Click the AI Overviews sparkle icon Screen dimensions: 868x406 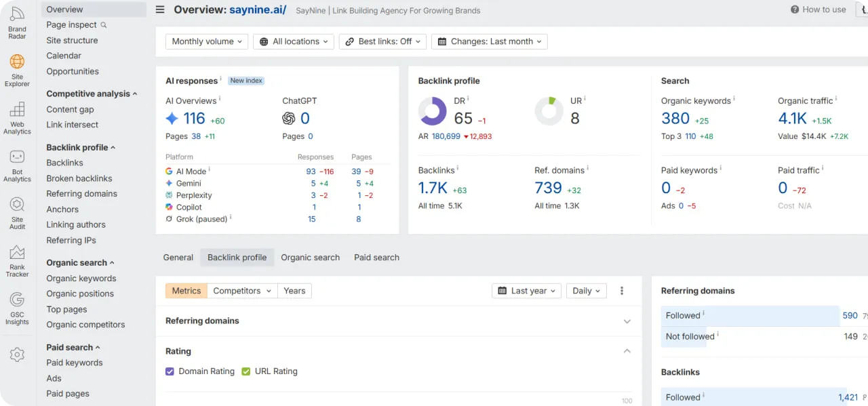[x=172, y=119]
